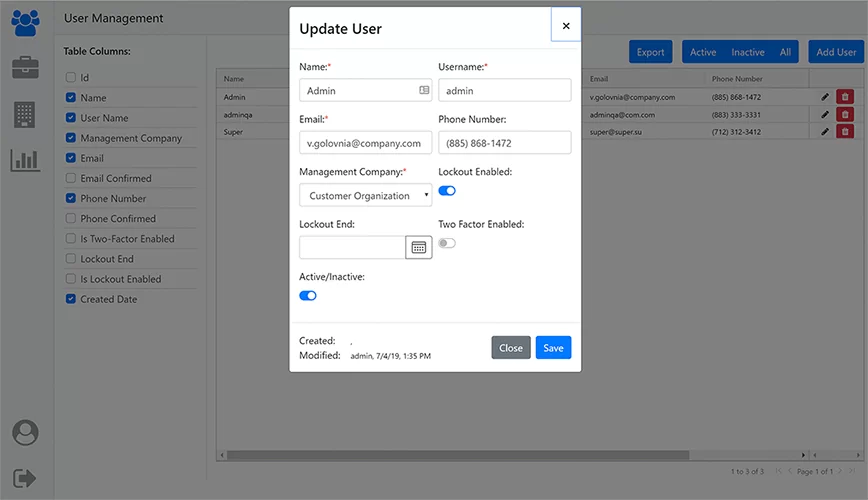Viewport: 868px width, 500px height.
Task: Go to the first page in pagination
Action: point(778,471)
